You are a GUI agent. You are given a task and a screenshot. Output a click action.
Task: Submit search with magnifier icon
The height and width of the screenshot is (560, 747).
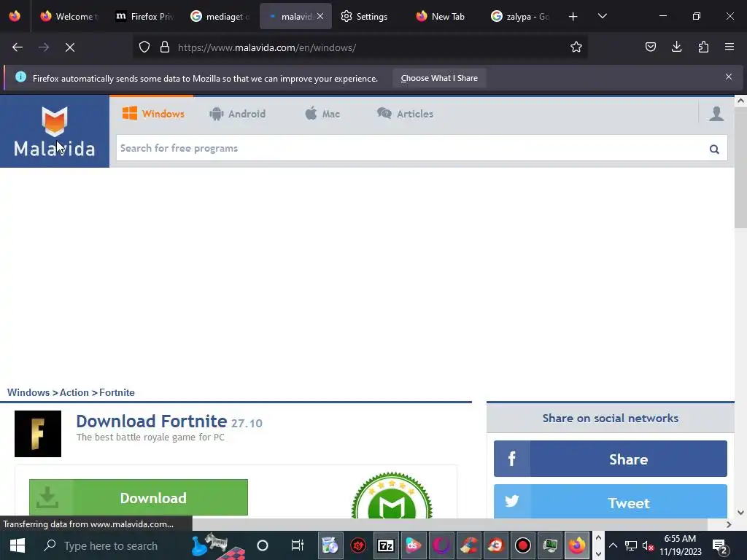[713, 149]
